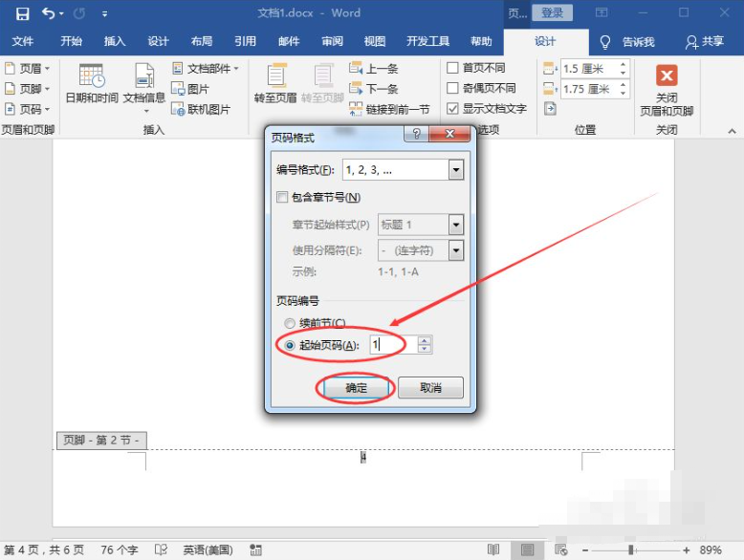The image size is (744, 560).
Task: Click help question mark in 页码格式 dialog
Action: point(416,134)
